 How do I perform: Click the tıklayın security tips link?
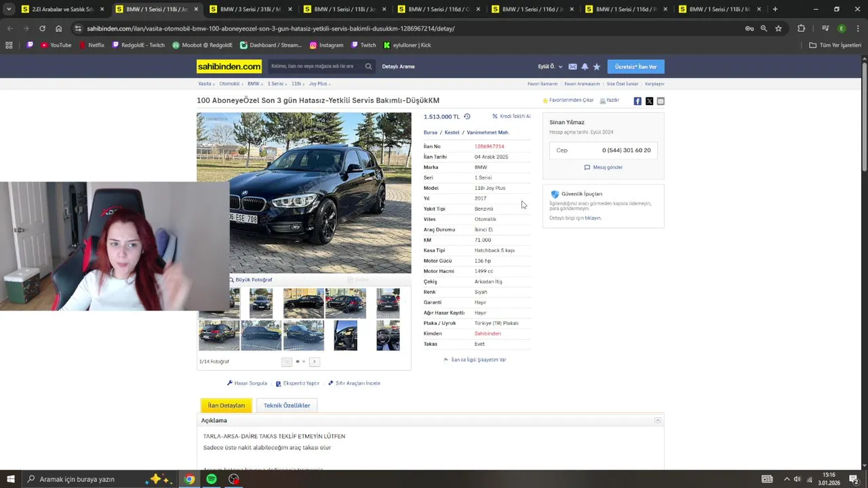[x=593, y=218]
